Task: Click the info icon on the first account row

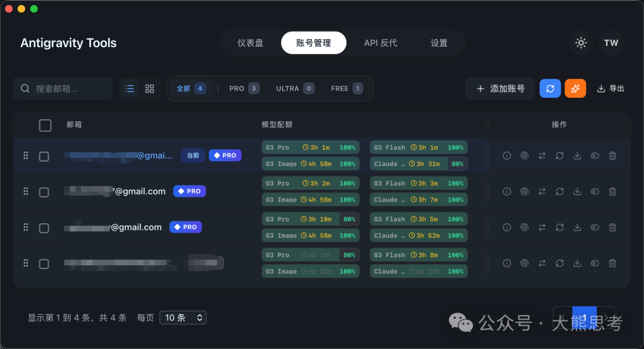Action: [x=507, y=155]
